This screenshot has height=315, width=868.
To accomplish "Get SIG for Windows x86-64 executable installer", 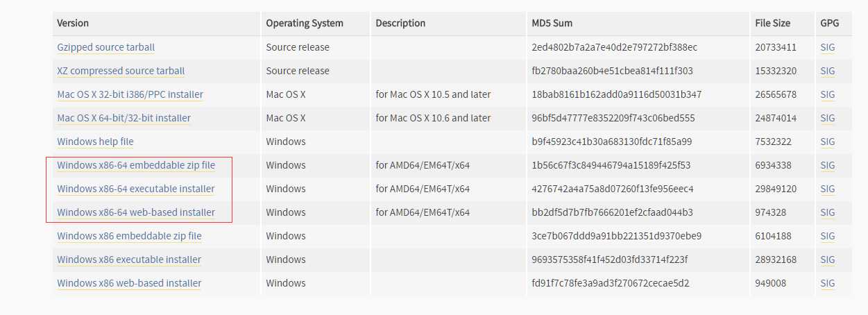I will (x=828, y=189).
